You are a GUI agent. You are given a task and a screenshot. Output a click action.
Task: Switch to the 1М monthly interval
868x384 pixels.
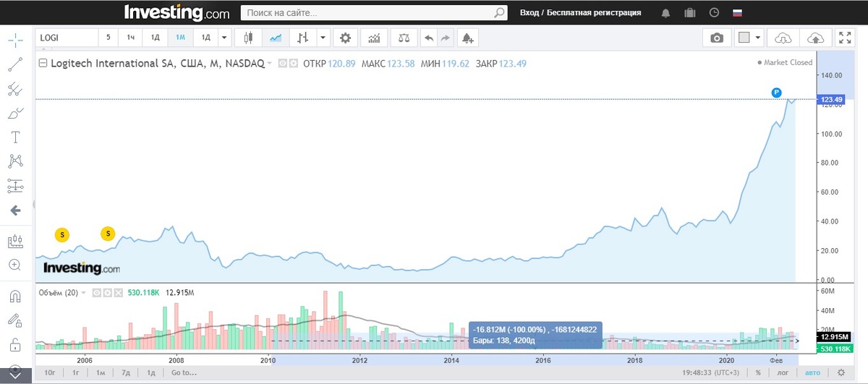point(180,38)
